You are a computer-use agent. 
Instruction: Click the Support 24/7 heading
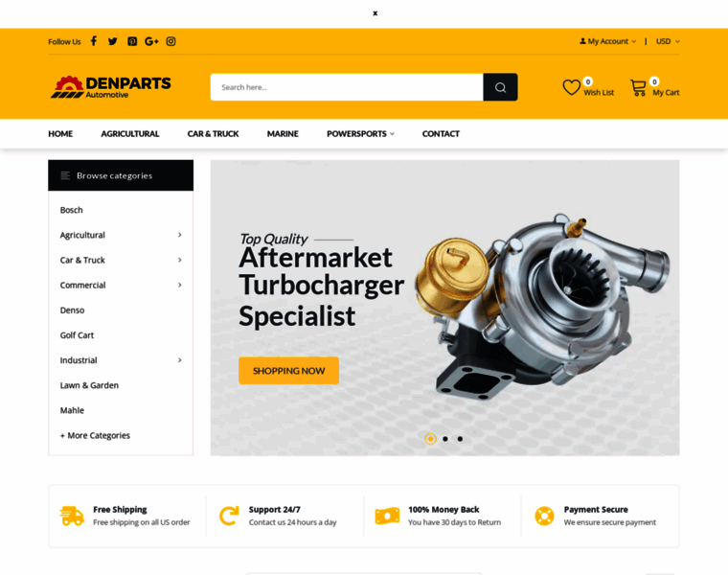274,510
